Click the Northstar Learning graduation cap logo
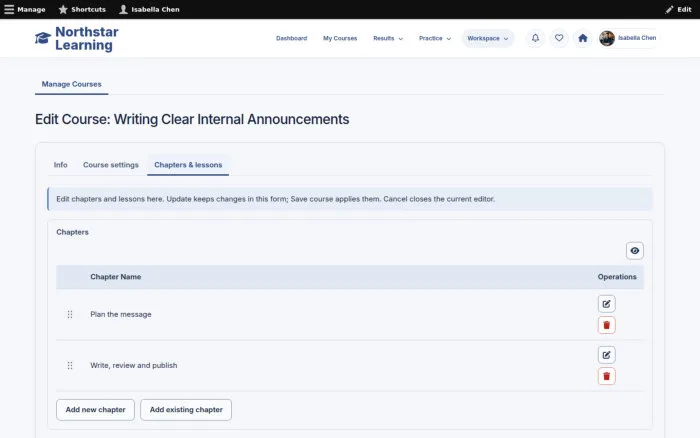Image resolution: width=700 pixels, height=438 pixels. click(43, 38)
